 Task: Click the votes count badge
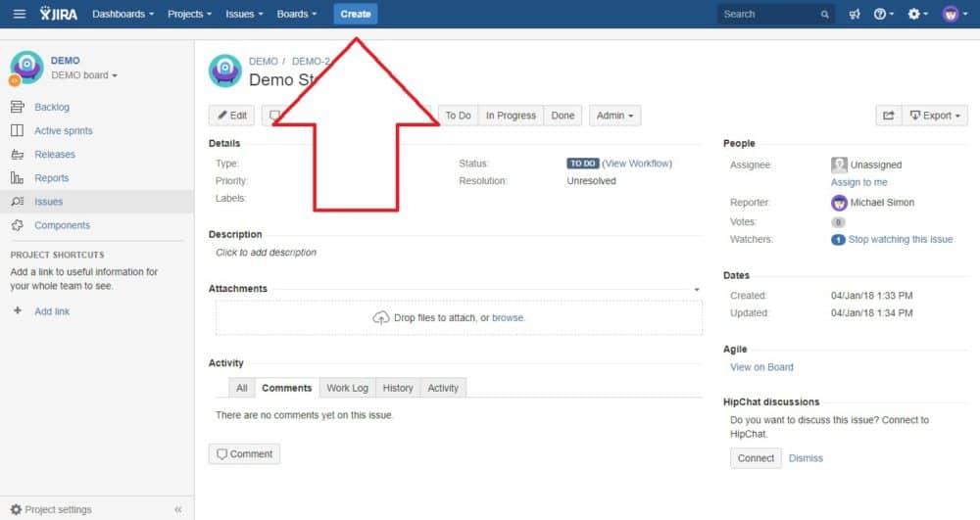coord(838,222)
